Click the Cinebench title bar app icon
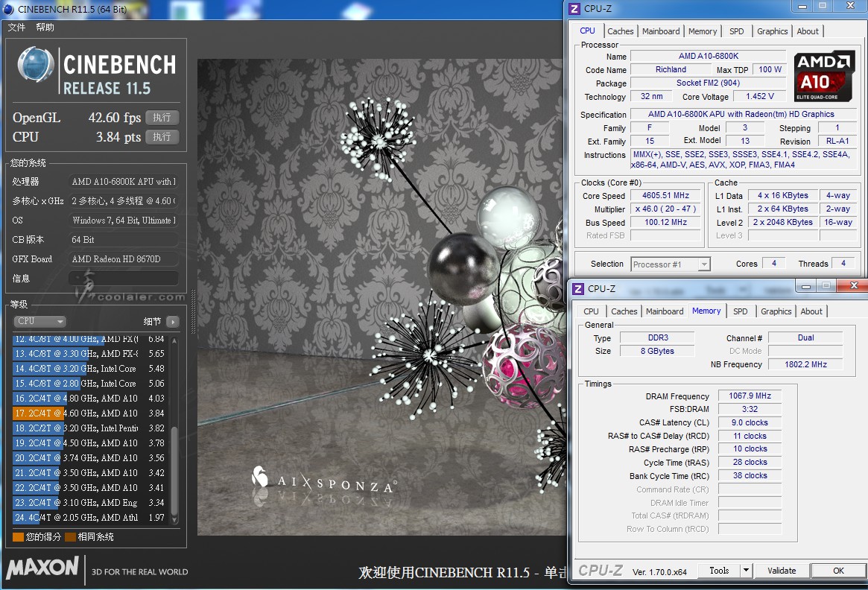Image resolution: width=868 pixels, height=590 pixels. 8,9
